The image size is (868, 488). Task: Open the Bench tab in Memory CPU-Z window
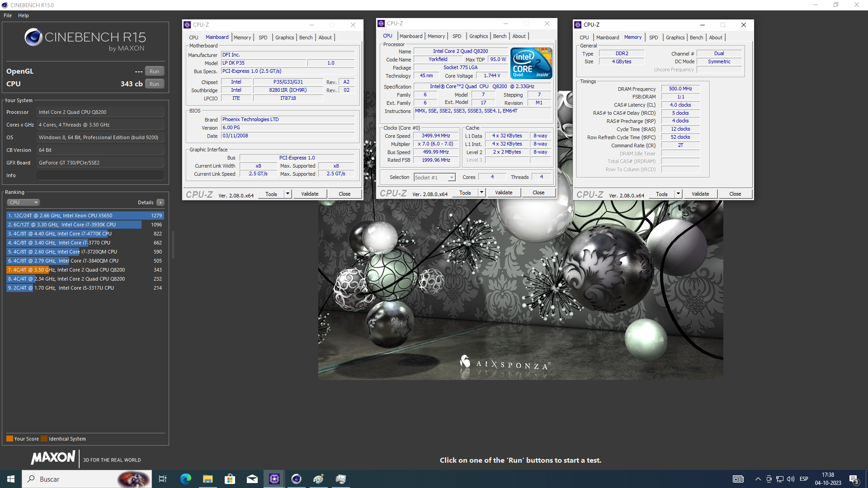(x=697, y=38)
